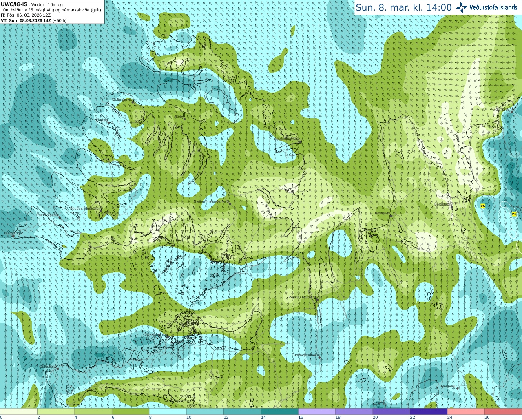
Task: Click the Bergstaðir station label
Action: coord(442,204)
